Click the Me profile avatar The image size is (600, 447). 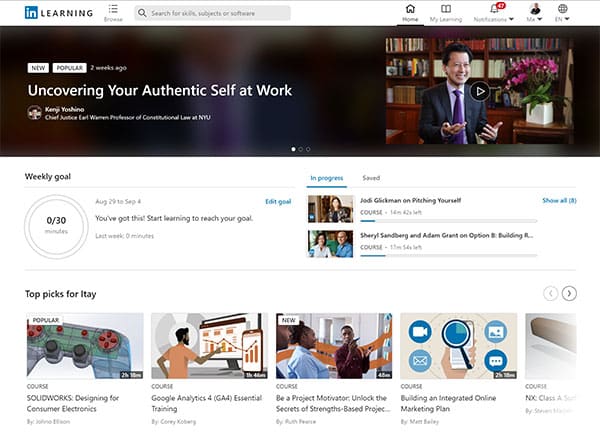535,9
